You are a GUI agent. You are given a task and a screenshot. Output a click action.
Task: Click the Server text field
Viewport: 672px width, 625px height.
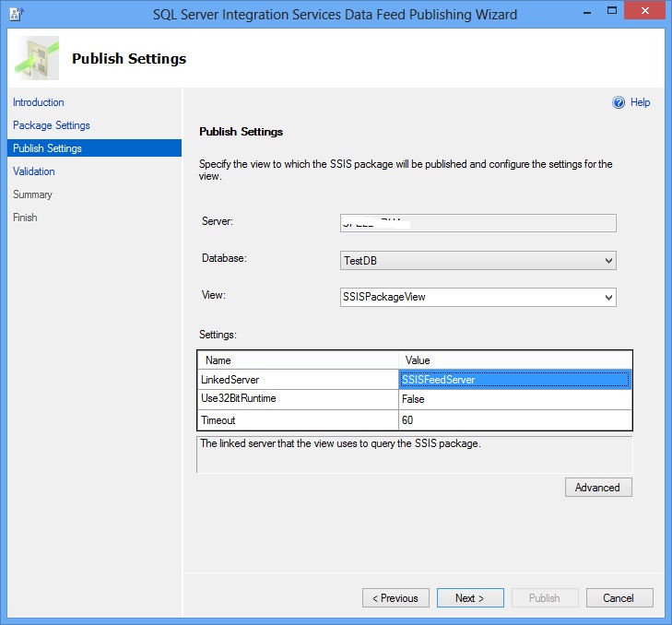tap(477, 223)
